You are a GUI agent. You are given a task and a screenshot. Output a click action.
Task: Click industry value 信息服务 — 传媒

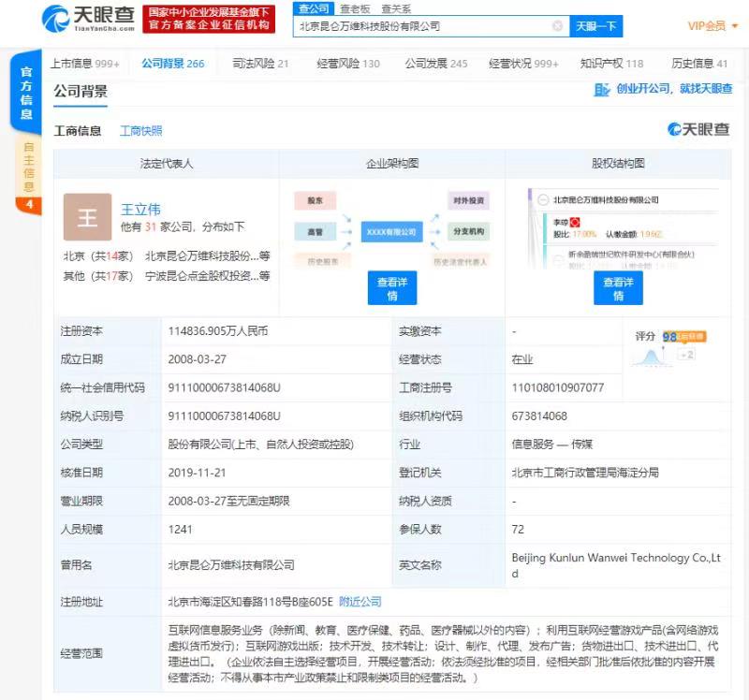(551, 445)
